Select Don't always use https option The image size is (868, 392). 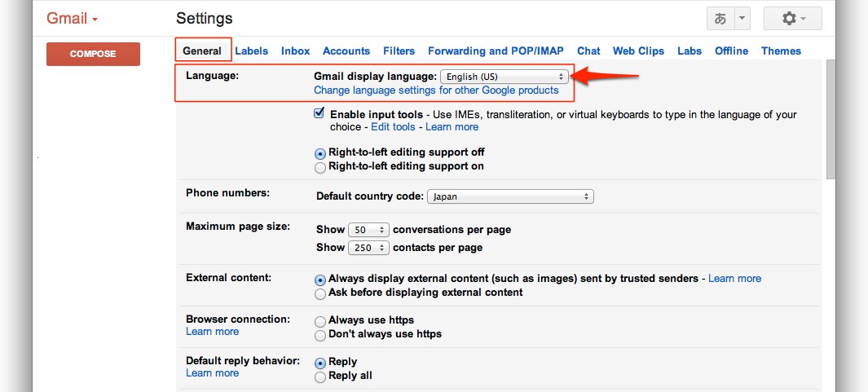tap(320, 336)
